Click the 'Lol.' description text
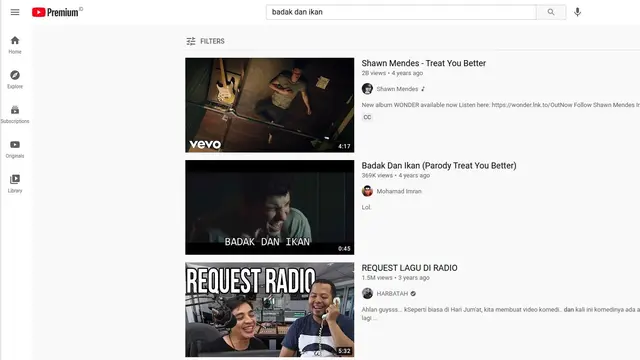This screenshot has height=360, width=640. click(367, 207)
